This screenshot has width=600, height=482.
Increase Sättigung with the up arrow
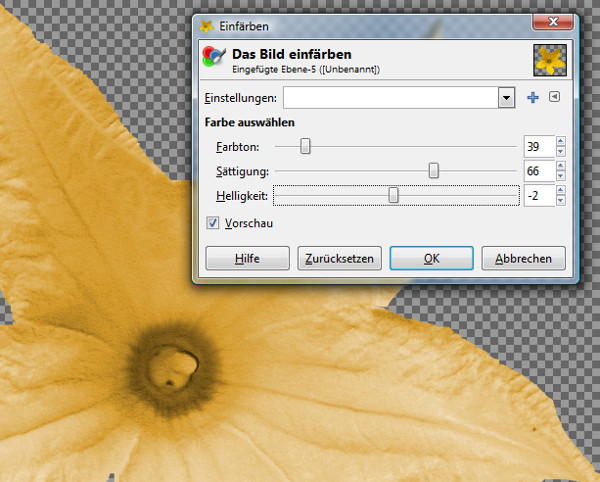(561, 166)
